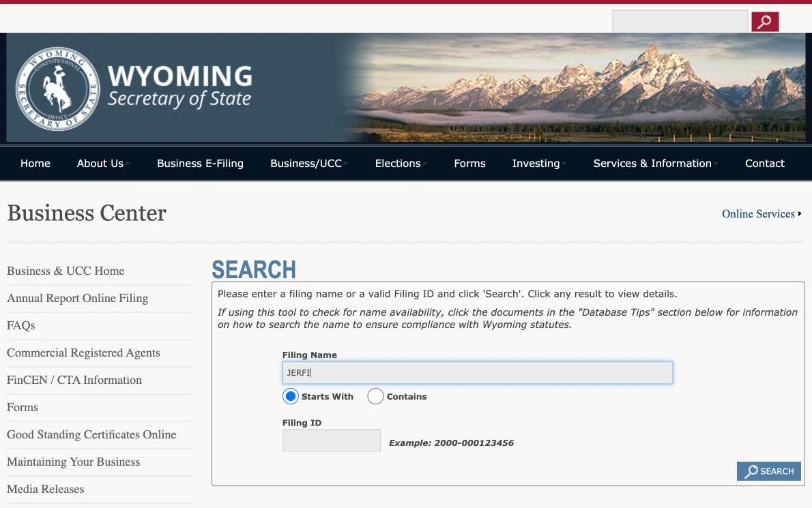This screenshot has height=508, width=812.
Task: Open the Forms item in top navigation
Action: pyautogui.click(x=469, y=164)
